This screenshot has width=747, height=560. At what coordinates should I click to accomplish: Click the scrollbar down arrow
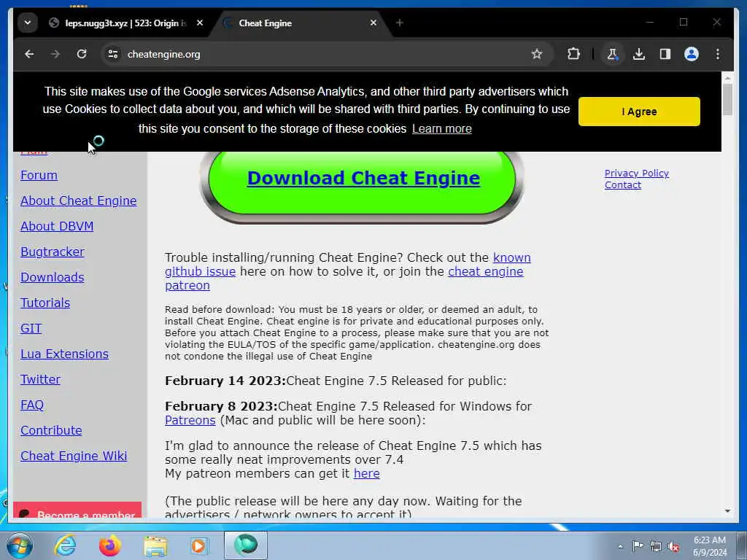tap(727, 511)
